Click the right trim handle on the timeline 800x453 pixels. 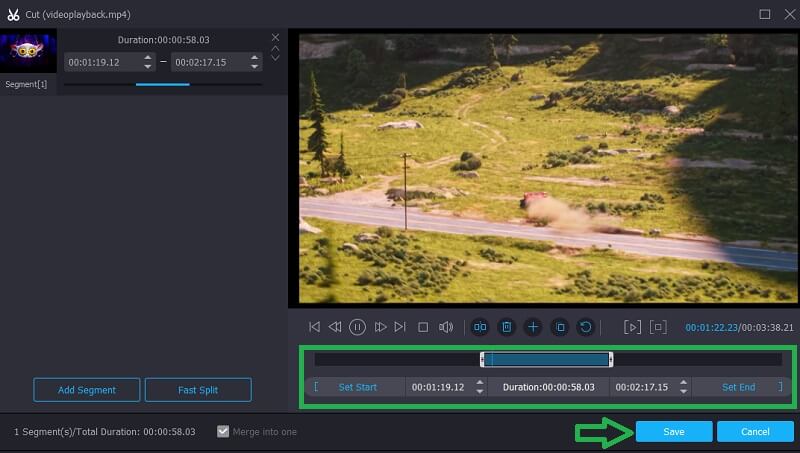[610, 359]
